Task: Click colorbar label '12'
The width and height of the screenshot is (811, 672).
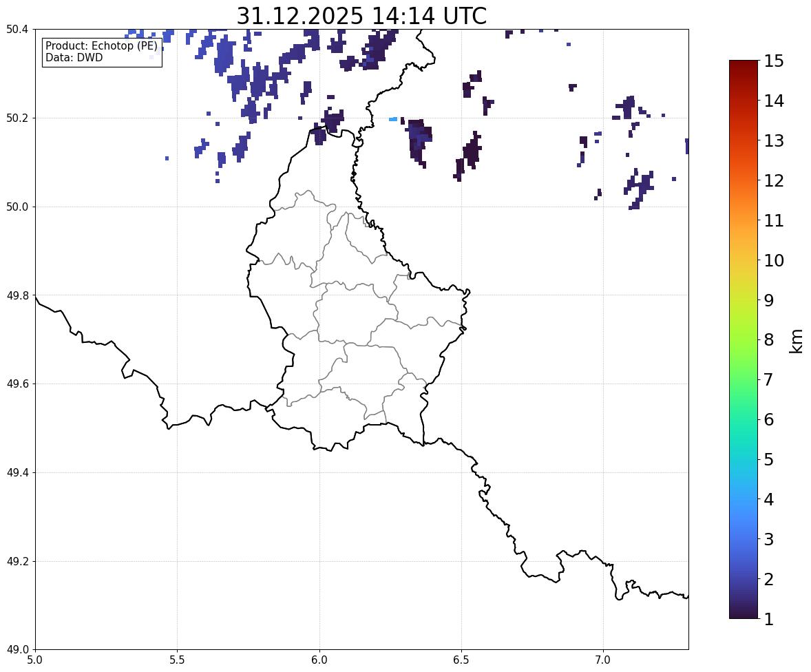Action: point(774,180)
